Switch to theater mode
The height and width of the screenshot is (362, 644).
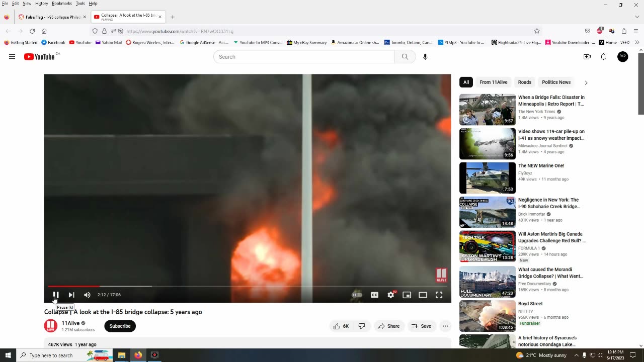[423, 295]
